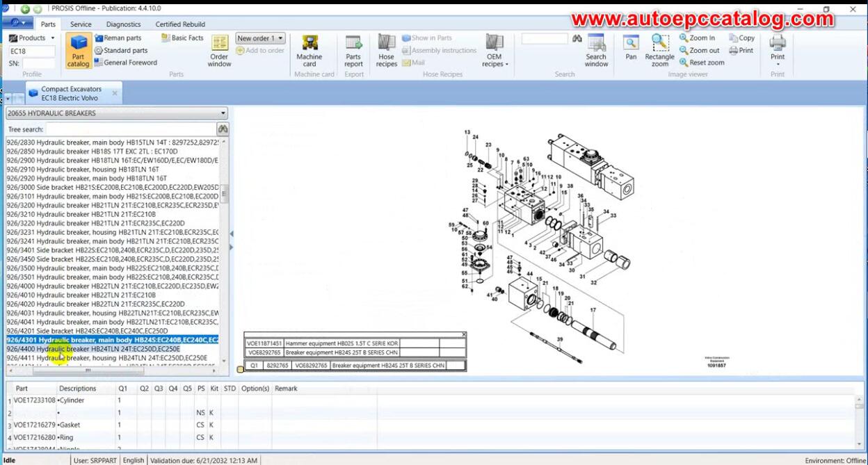The width and height of the screenshot is (868, 465).
Task: Select 926/3450 Side bracket HB22S
Action: [113, 259]
